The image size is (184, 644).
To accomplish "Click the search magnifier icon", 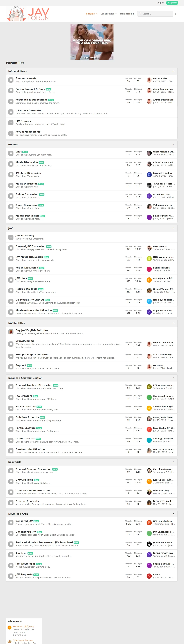I will pos(140,14).
